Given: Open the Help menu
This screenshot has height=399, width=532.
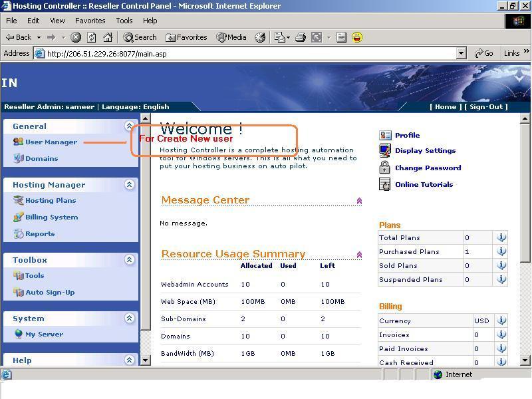Looking at the screenshot, I should tap(150, 21).
